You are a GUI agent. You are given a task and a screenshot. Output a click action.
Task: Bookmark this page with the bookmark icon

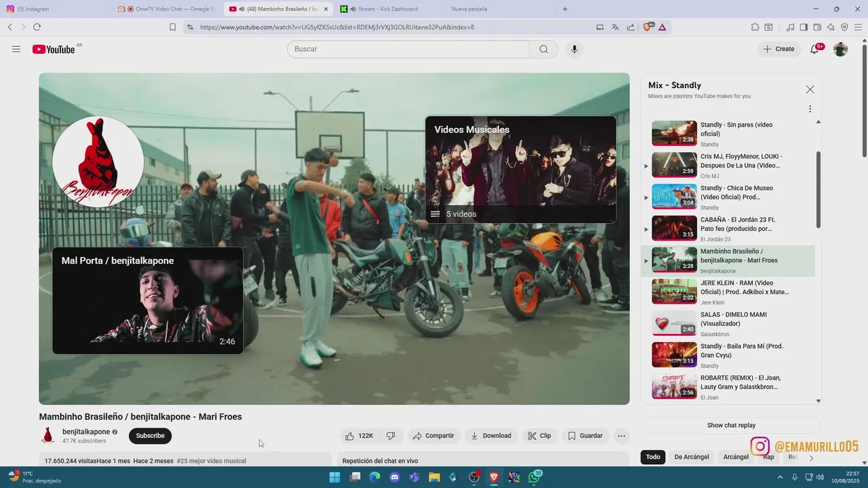[172, 27]
